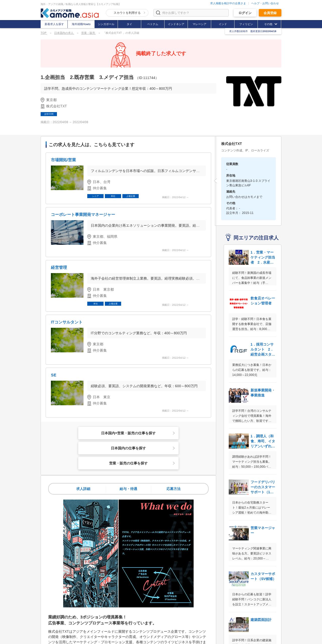
Task: Click the スカウトを利用する button
Action: click(127, 13)
